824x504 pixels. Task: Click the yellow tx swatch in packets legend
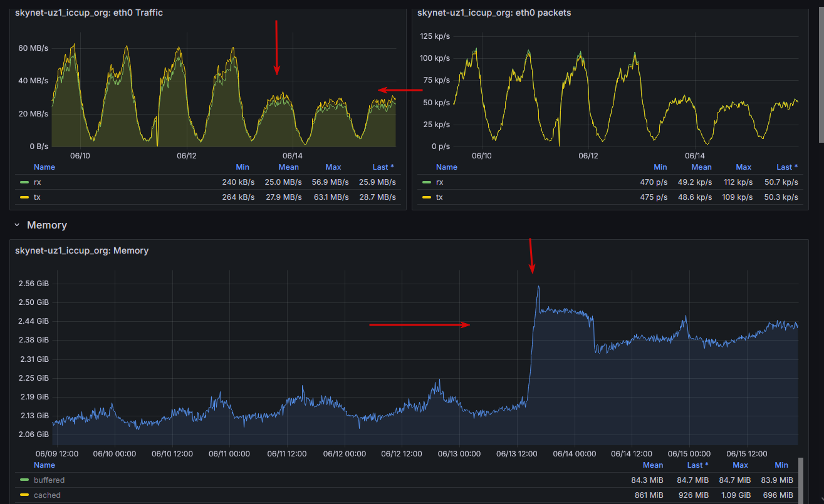point(427,197)
